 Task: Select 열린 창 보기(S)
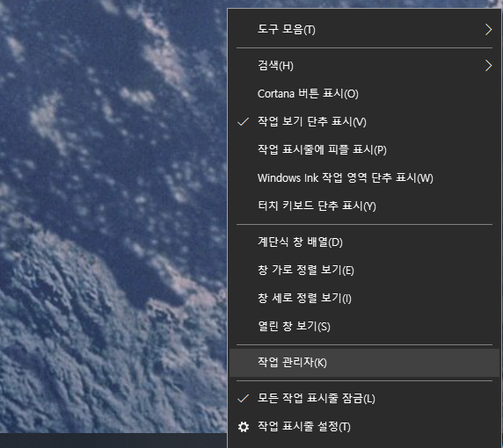(364, 326)
